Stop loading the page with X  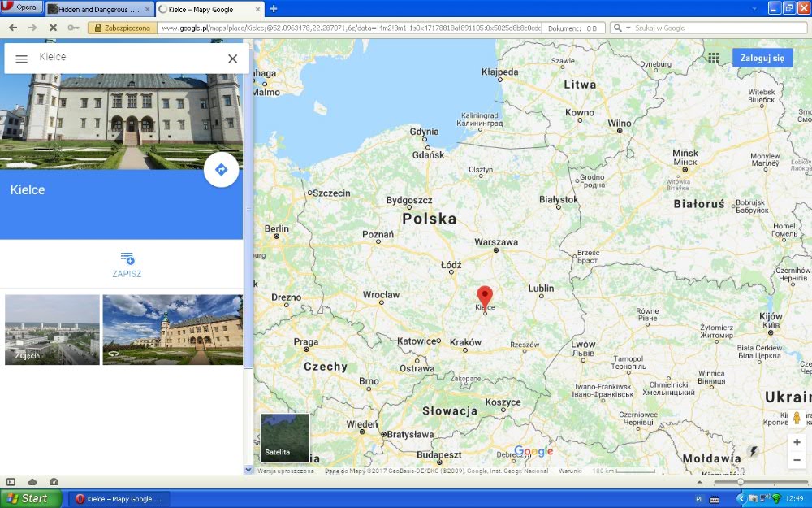pos(53,28)
